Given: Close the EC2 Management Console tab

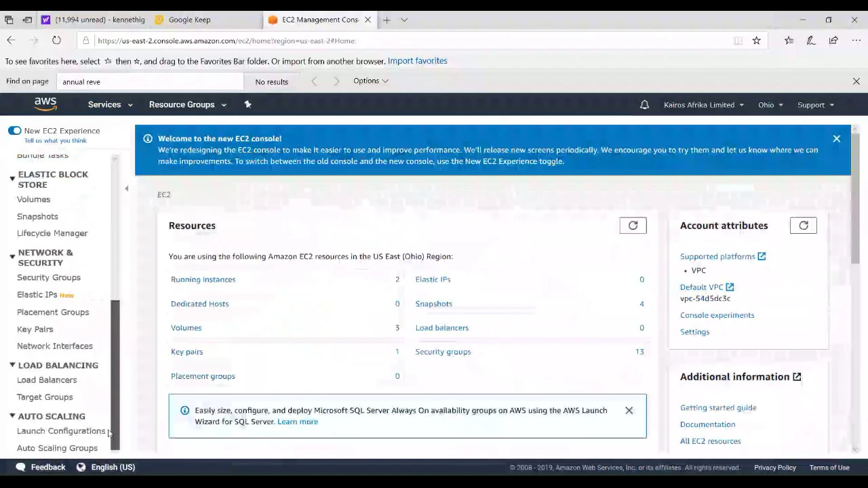Looking at the screenshot, I should [368, 20].
